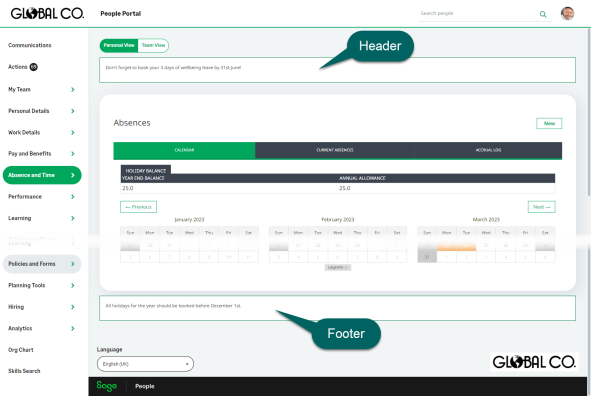Viewport: 591px width, 396px height.
Task: Click the March 2023 month label
Action: tap(486, 219)
